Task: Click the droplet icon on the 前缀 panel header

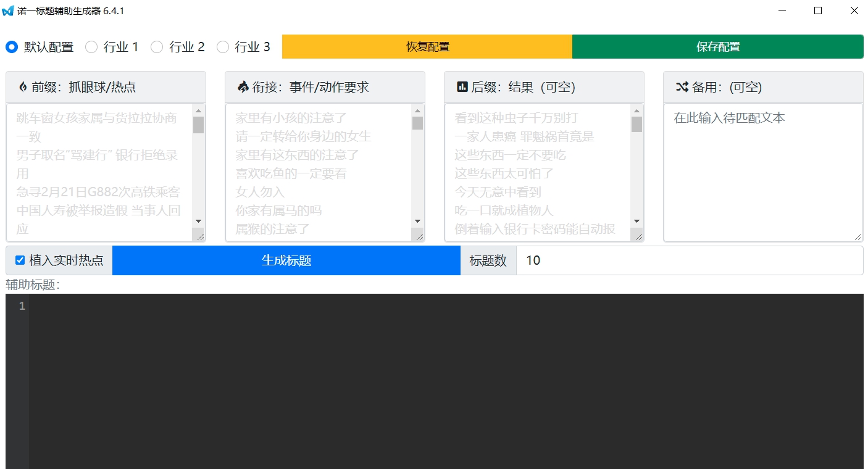Action: [23, 86]
